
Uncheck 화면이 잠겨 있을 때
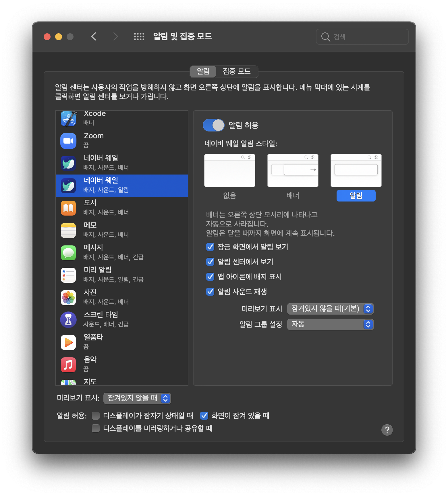tap(204, 416)
